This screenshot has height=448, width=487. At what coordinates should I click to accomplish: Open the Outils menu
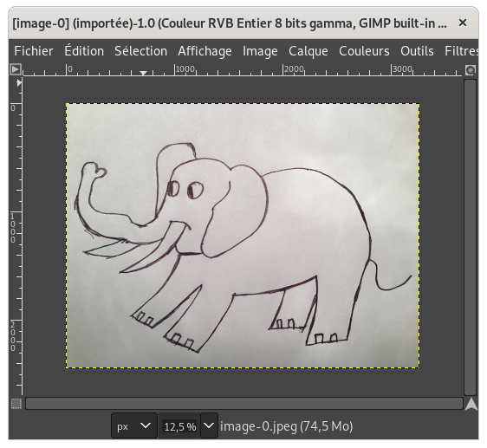click(417, 51)
